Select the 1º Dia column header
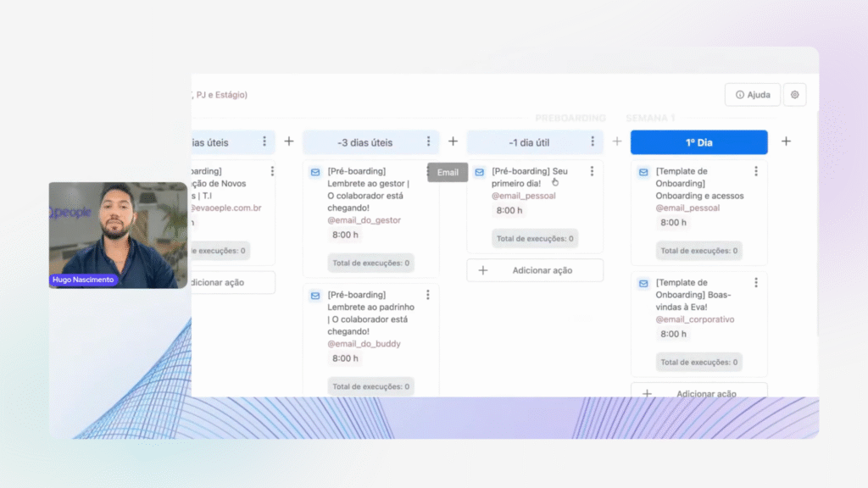This screenshot has width=868, height=488. pyautogui.click(x=698, y=142)
